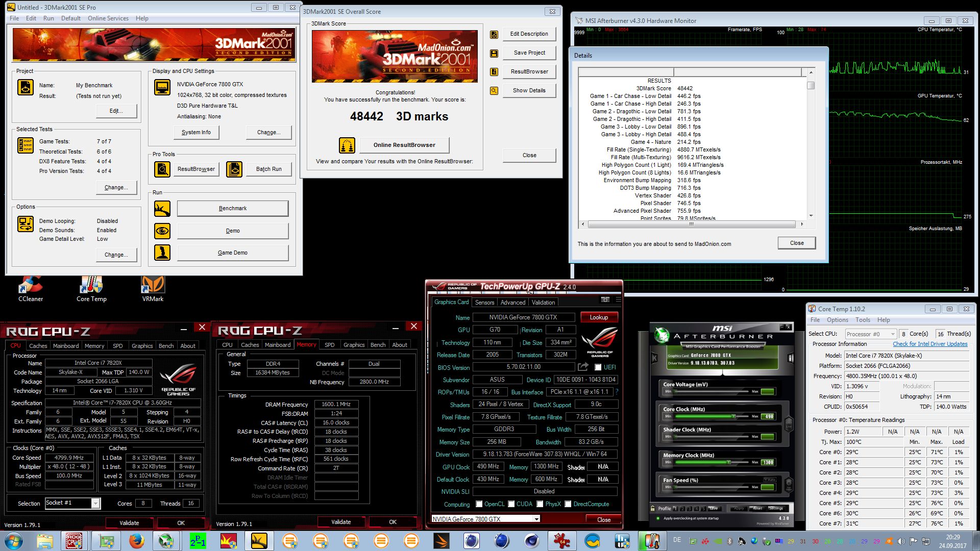Click the GPU-Z hamburger menu icon

pyautogui.click(x=618, y=299)
